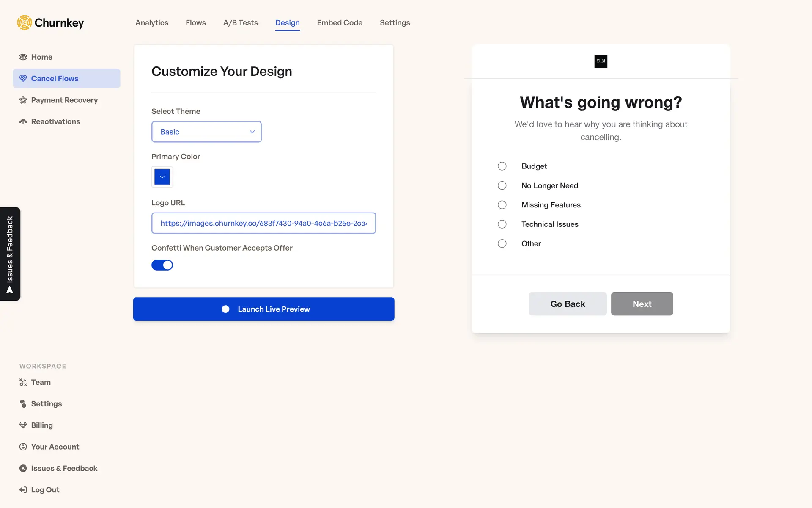Click the Team icon in the Workspace section
The width and height of the screenshot is (812, 508).
point(23,382)
